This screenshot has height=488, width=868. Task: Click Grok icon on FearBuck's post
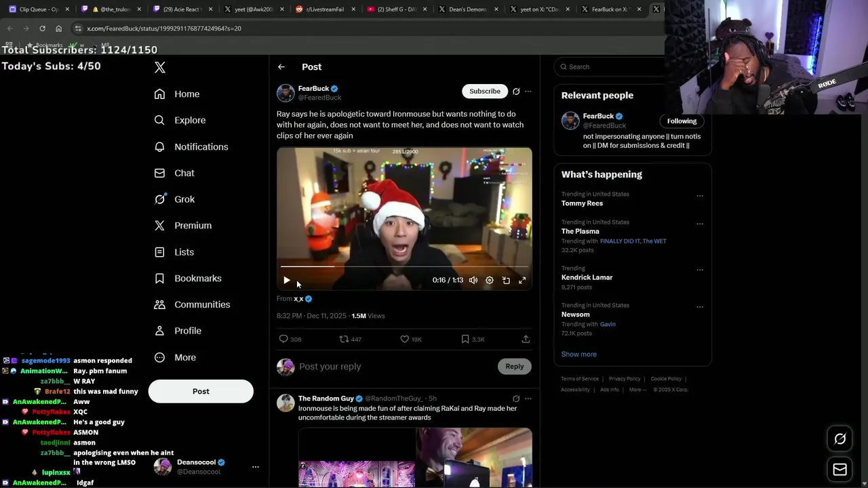click(x=516, y=91)
